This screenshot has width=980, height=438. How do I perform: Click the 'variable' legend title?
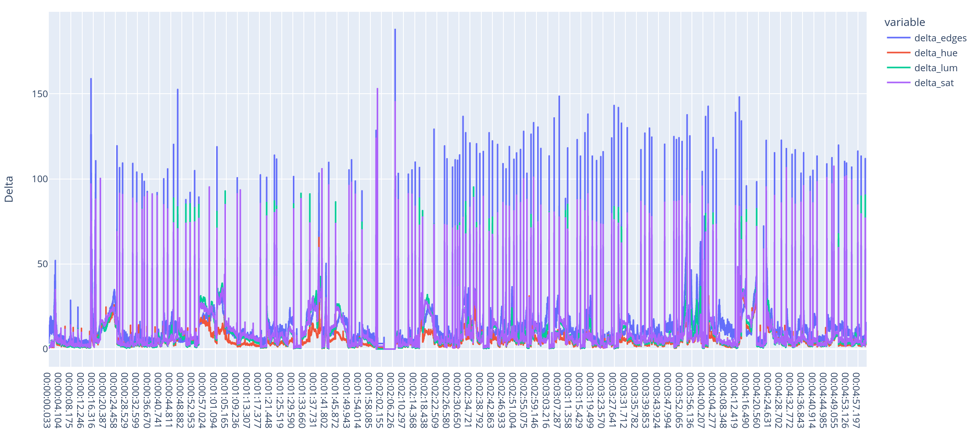tap(904, 22)
